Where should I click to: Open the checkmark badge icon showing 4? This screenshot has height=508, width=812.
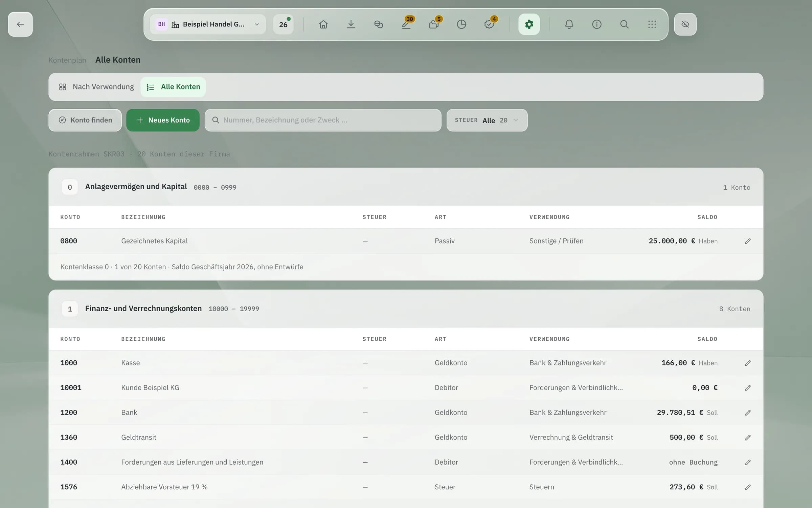coord(489,24)
